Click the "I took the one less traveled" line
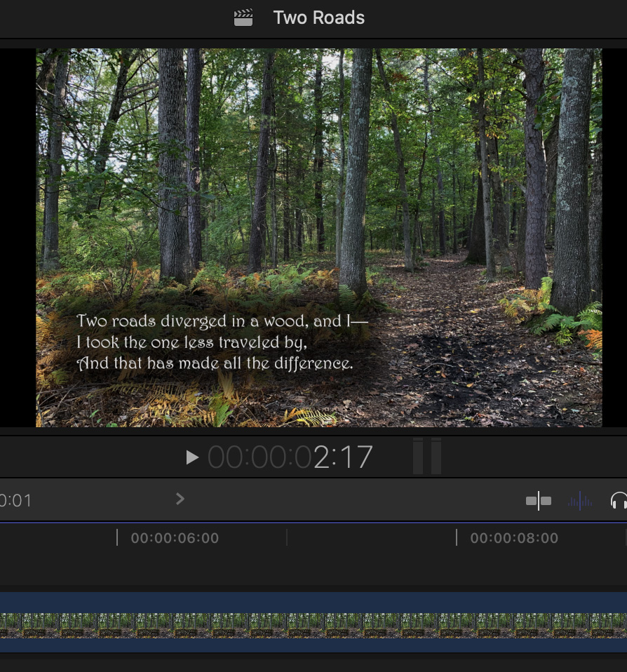 click(191, 343)
